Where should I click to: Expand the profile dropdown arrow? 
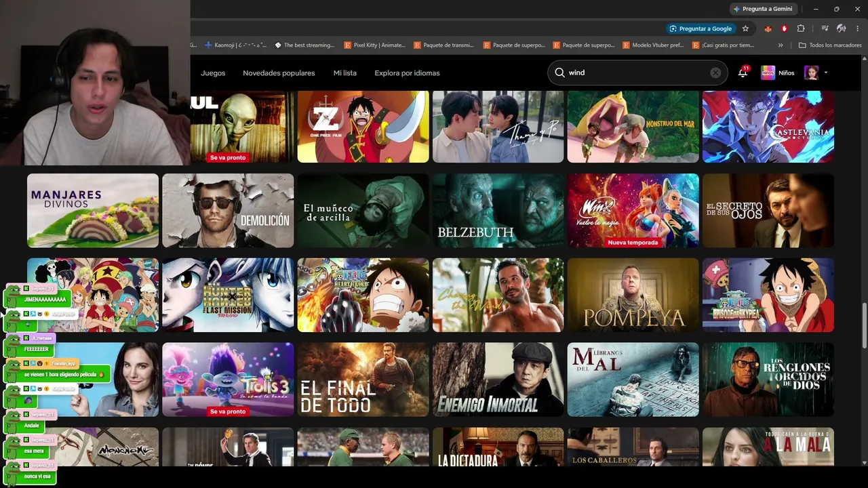click(826, 73)
